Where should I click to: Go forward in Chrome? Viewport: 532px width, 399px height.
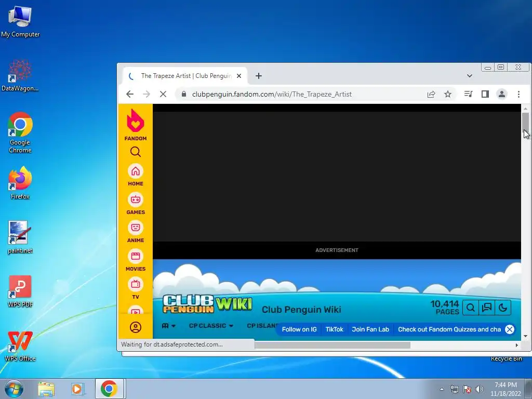point(146,94)
